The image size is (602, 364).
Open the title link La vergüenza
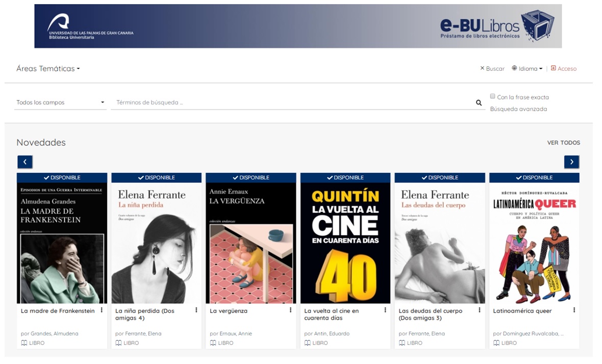coord(229,311)
